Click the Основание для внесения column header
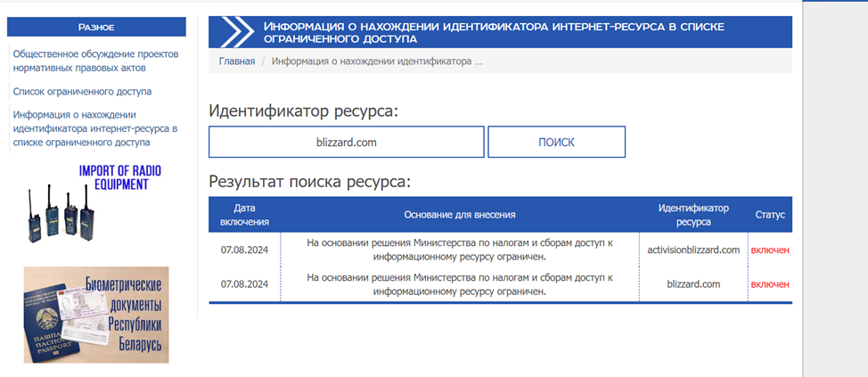Screen dimensions: 868x377 pyautogui.click(x=460, y=215)
